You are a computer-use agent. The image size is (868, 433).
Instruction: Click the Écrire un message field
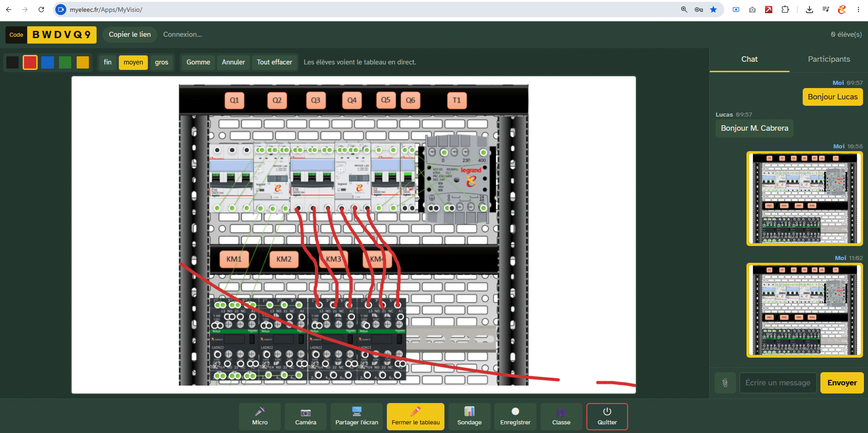[778, 383]
